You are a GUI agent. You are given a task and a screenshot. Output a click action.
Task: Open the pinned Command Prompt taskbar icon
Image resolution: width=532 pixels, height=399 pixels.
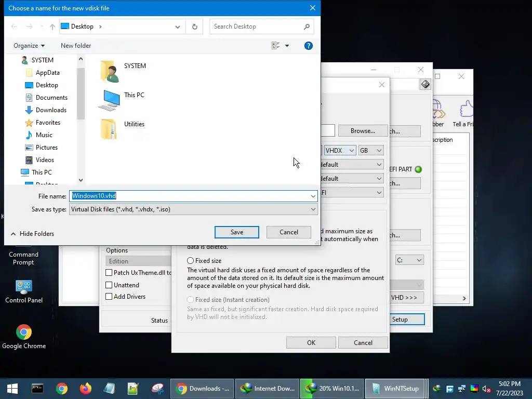coord(37,389)
